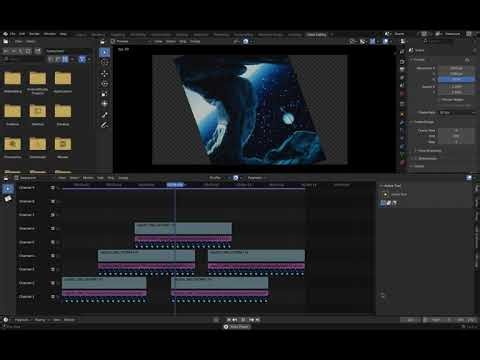Open the File menu

tap(13, 34)
